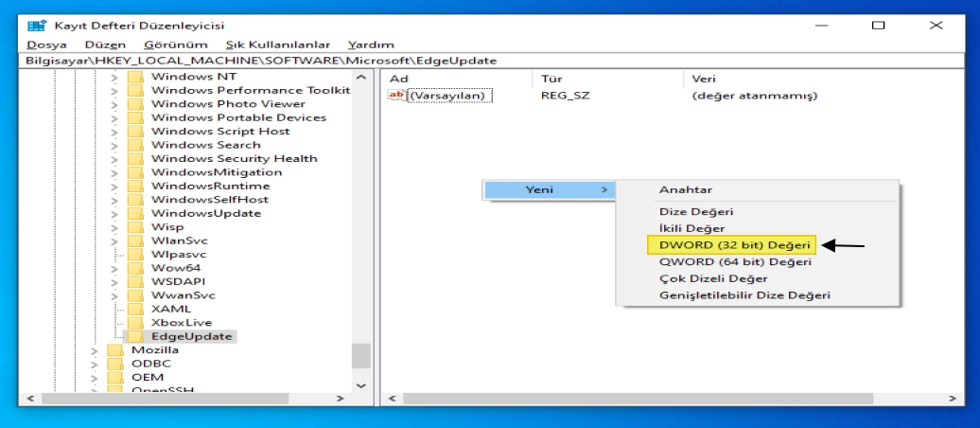The width and height of the screenshot is (980, 428).
Task: Select the Yeni context menu item
Action: (x=548, y=189)
